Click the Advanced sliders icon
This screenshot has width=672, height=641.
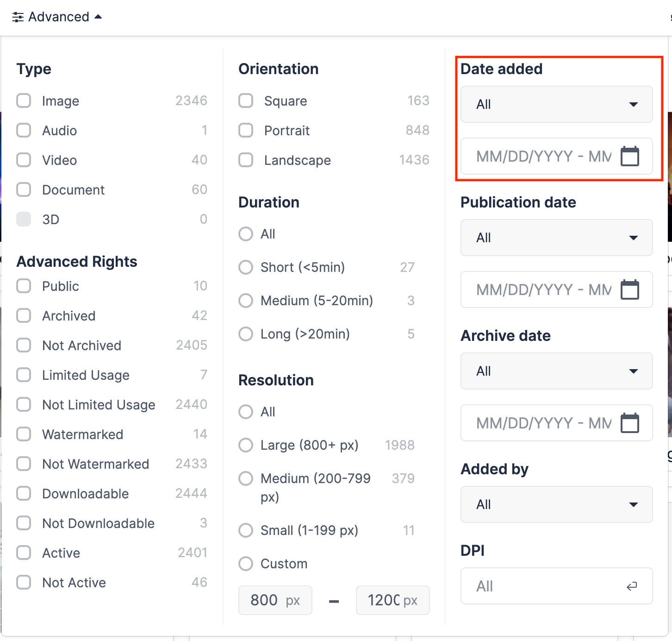coord(18,18)
